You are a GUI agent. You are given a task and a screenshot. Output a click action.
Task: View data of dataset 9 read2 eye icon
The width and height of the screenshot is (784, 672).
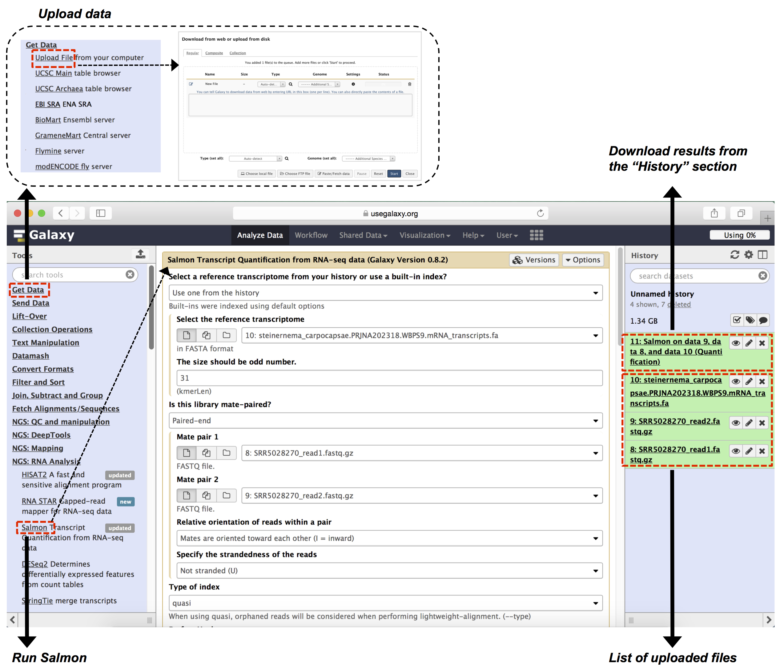pyautogui.click(x=736, y=423)
